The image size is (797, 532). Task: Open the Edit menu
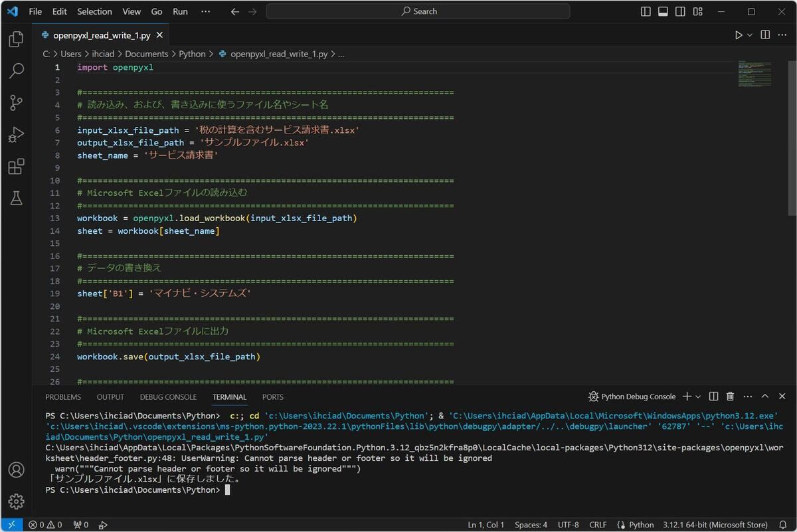tap(60, 11)
